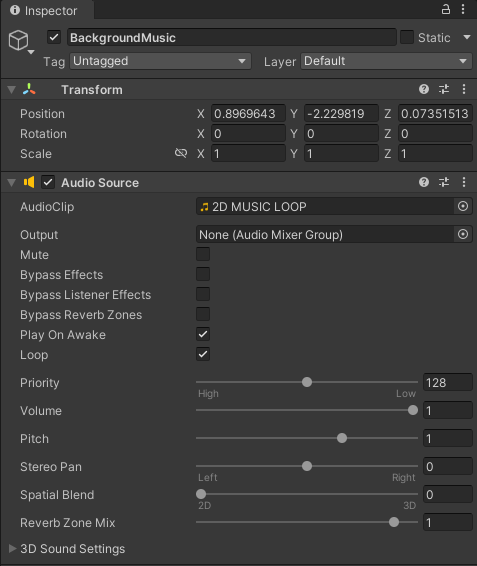Image resolution: width=477 pixels, height=566 pixels.
Task: Collapse the Transform component foldout arrow
Action: (12, 90)
